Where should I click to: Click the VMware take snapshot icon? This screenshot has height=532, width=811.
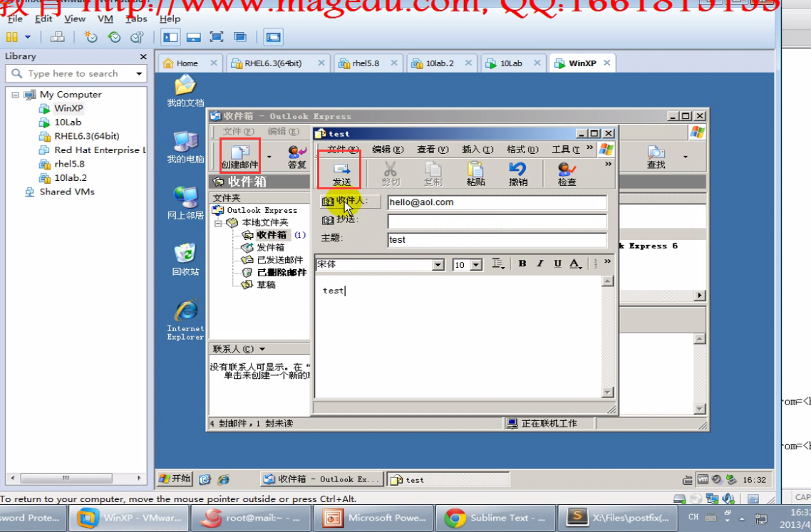coord(91,37)
